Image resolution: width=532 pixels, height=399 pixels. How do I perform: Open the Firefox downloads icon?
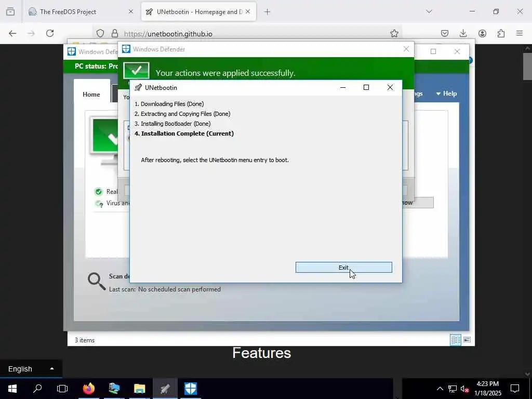pyautogui.click(x=463, y=33)
